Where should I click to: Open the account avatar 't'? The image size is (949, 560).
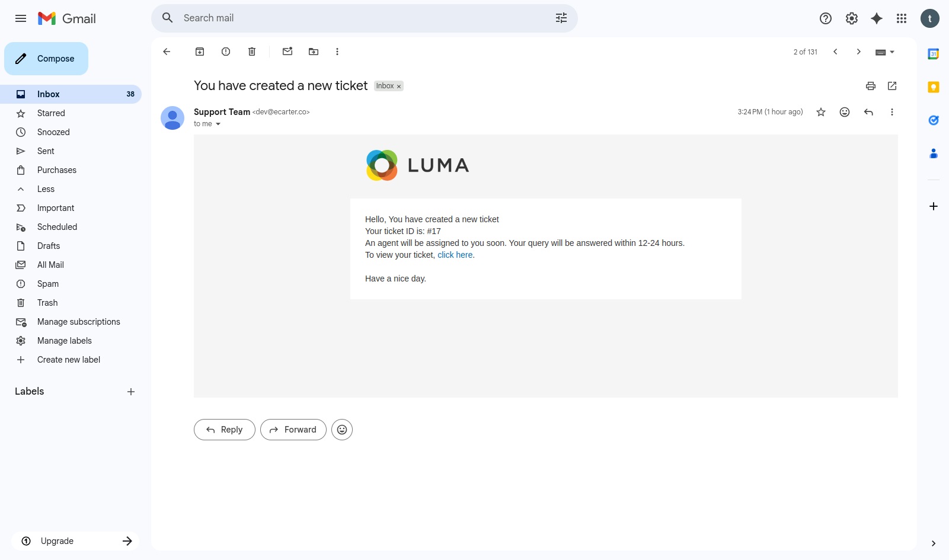tap(930, 18)
